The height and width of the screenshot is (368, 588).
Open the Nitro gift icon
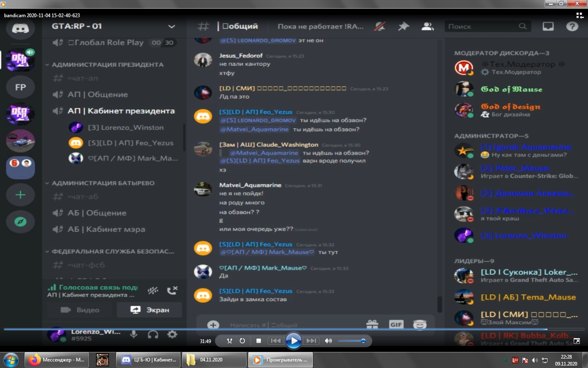point(372,325)
